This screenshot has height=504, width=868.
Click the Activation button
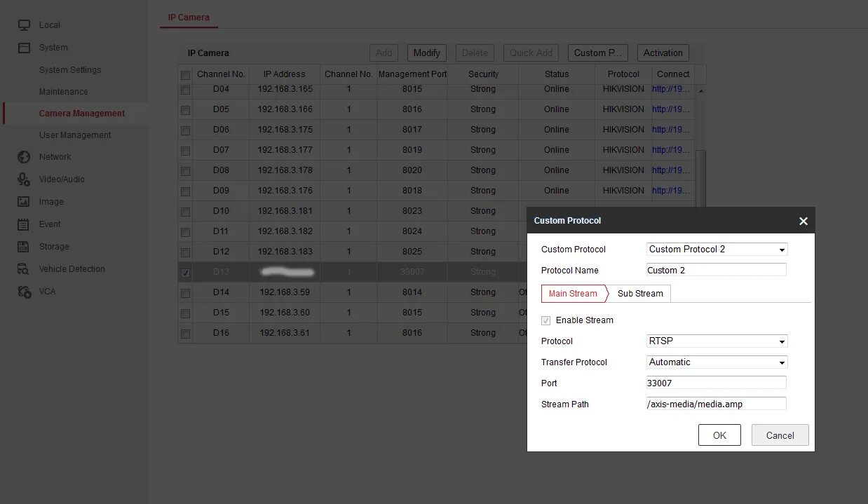(x=663, y=53)
